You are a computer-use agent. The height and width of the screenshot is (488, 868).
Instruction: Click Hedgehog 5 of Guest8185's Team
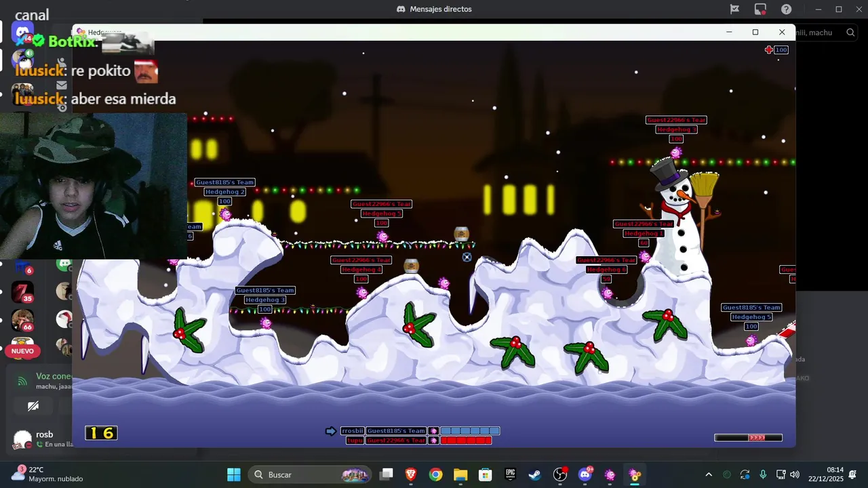[751, 340]
